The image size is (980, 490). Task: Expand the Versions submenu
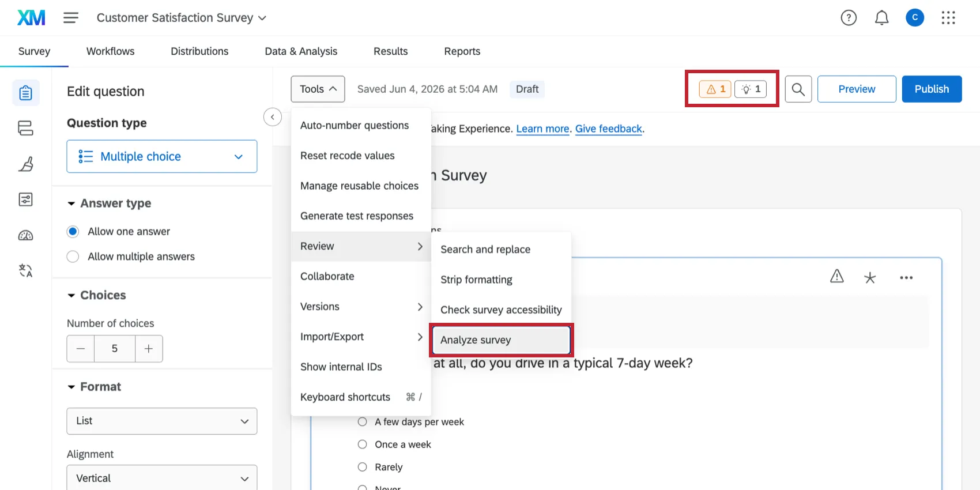[x=361, y=307]
